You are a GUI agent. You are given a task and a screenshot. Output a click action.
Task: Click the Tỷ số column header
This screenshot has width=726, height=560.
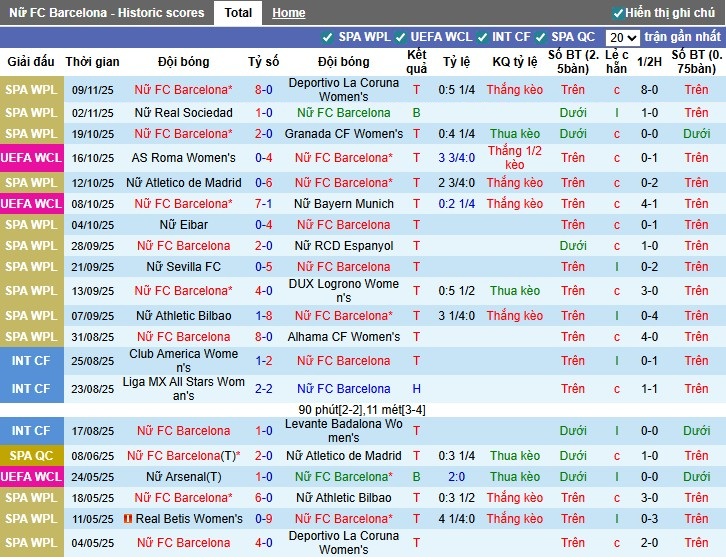pos(263,62)
